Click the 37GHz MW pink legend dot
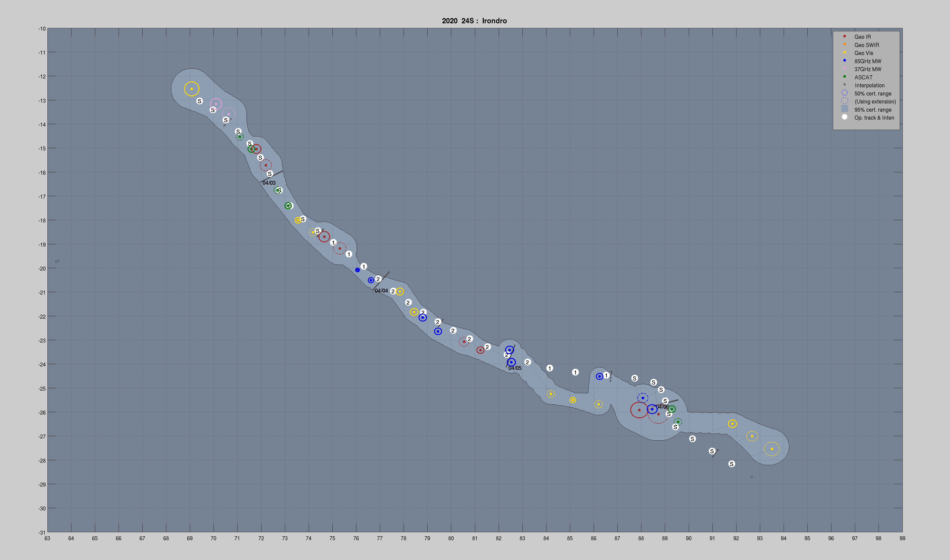Image resolution: width=950 pixels, height=560 pixels. pos(844,69)
